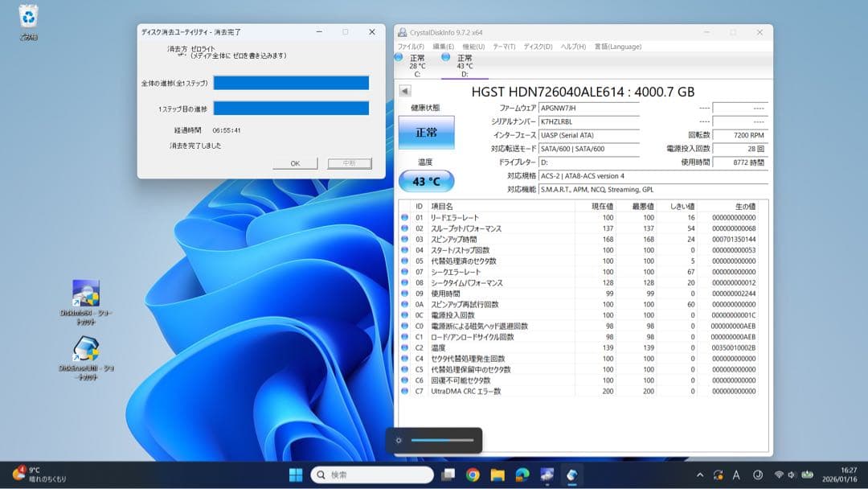This screenshot has width=868, height=489.
Task: Click the CrystalDiskInfo taskbar icon
Action: click(x=573, y=475)
